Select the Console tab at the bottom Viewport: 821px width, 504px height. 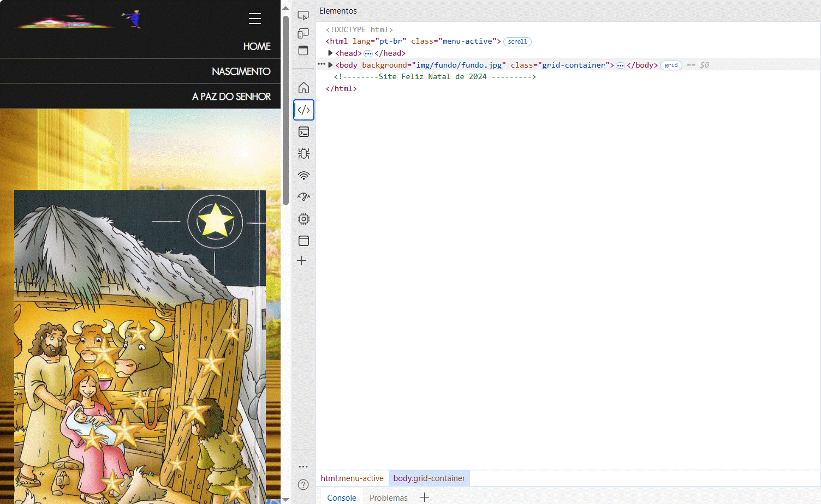click(x=342, y=497)
